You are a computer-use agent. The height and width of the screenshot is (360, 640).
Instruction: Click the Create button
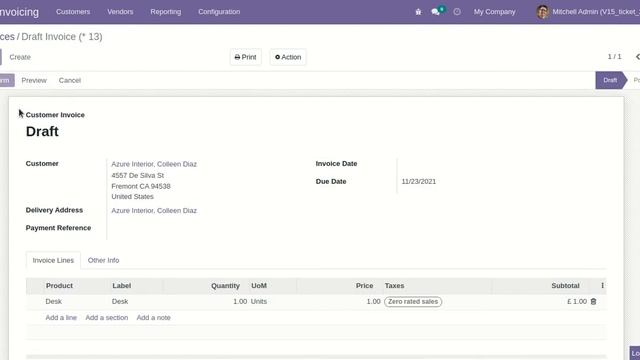coord(20,57)
